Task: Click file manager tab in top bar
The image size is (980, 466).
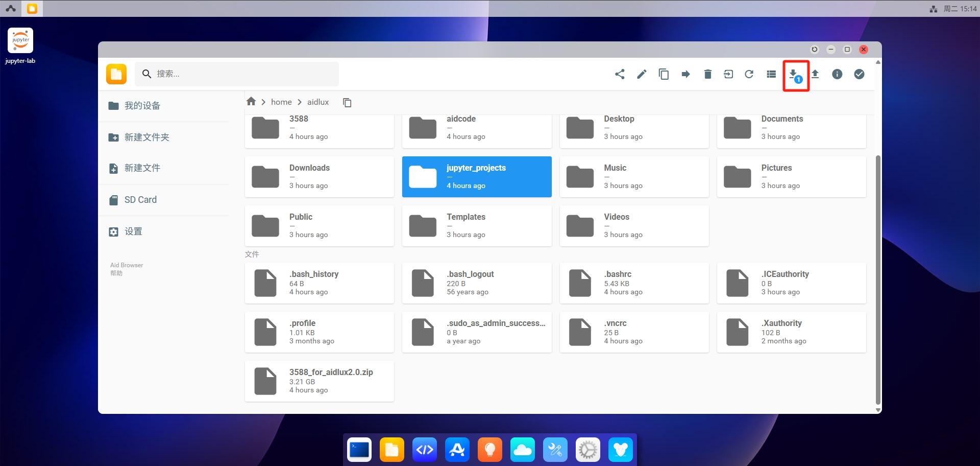Action: point(32,9)
